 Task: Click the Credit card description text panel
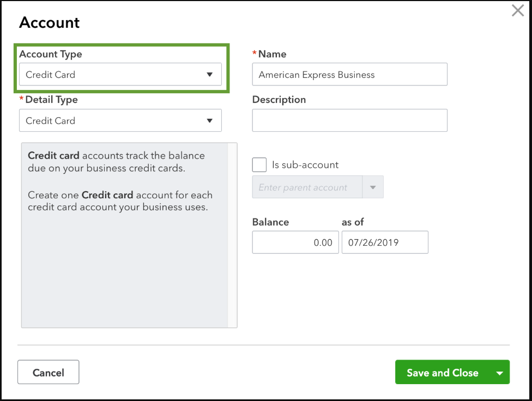pyautogui.click(x=124, y=235)
